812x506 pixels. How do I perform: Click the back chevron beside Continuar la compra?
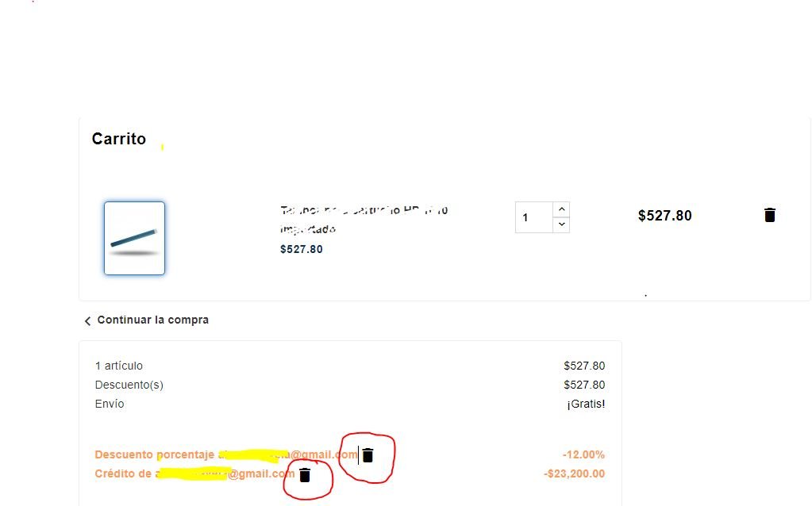click(87, 320)
